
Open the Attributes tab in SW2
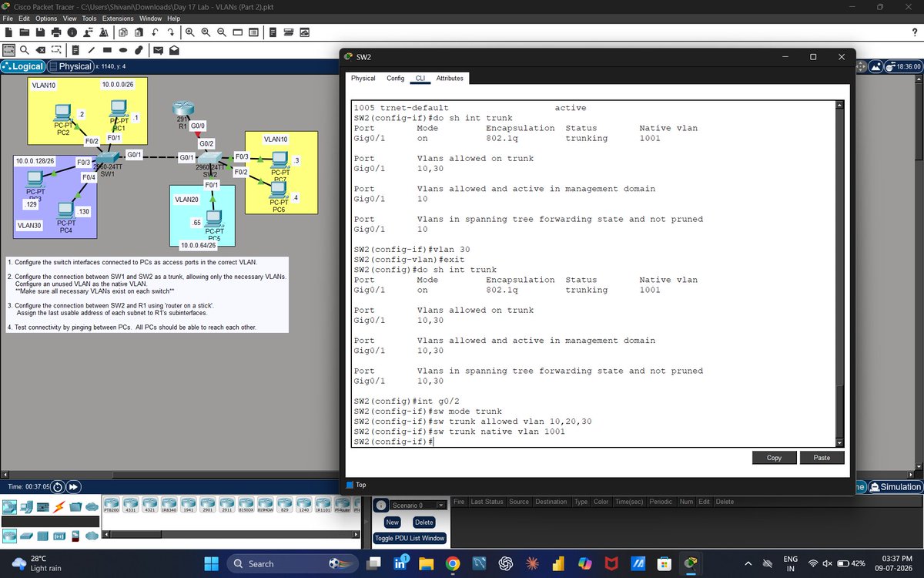coord(450,79)
